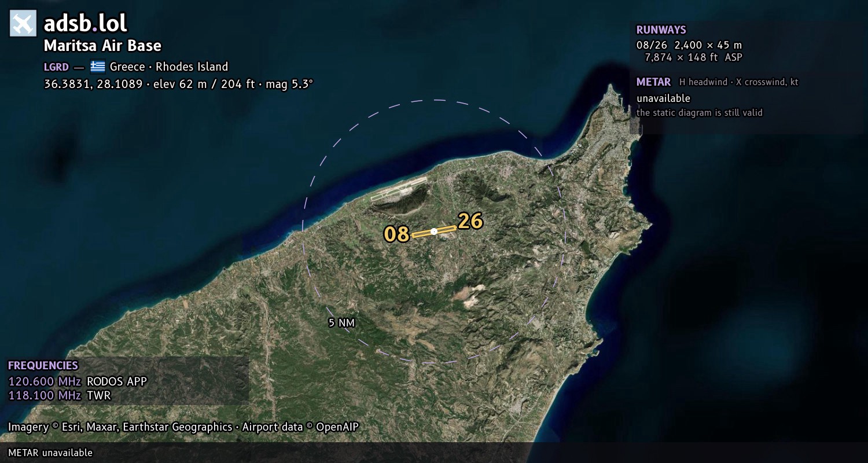Select the "118.100 MHz" frequency

coord(45,396)
